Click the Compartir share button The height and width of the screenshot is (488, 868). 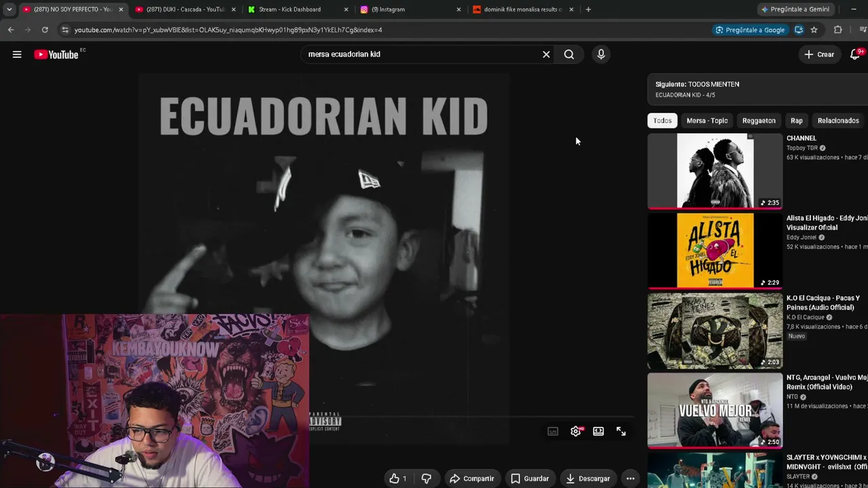coord(472,479)
